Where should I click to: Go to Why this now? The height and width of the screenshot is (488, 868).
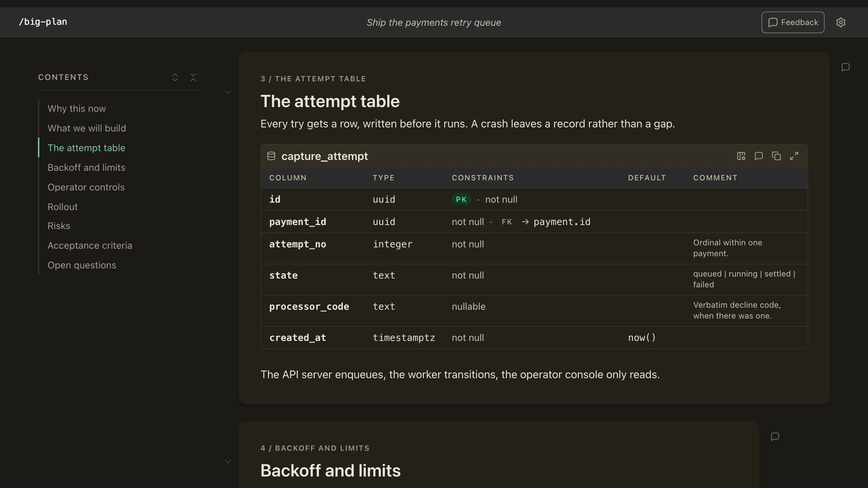pos(77,108)
